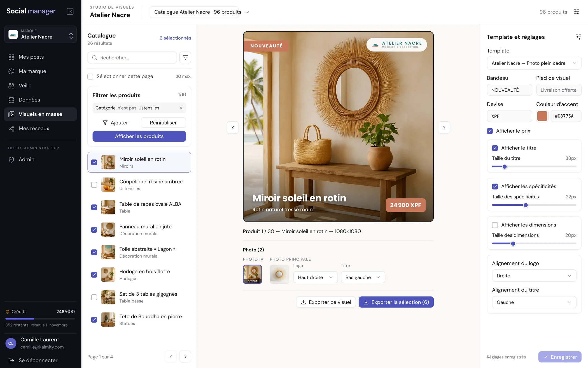Check Sélectionner cette page checkbox
Viewport: 588px width, 368px height.
[x=90, y=77]
